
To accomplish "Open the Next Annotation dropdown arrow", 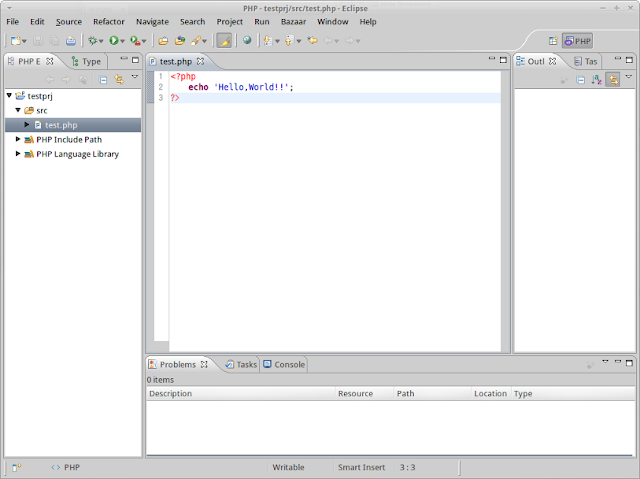I will pos(277,41).
